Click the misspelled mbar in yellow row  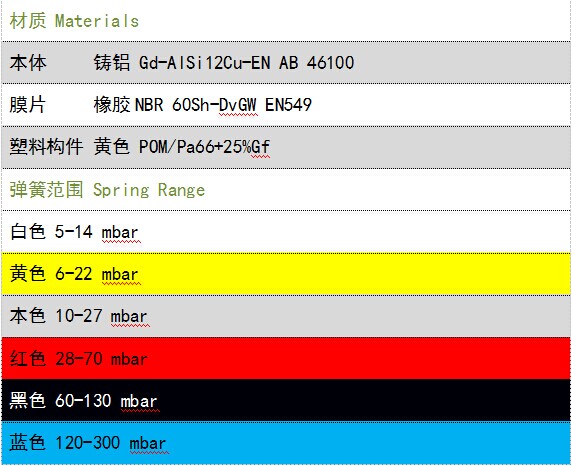[120, 274]
